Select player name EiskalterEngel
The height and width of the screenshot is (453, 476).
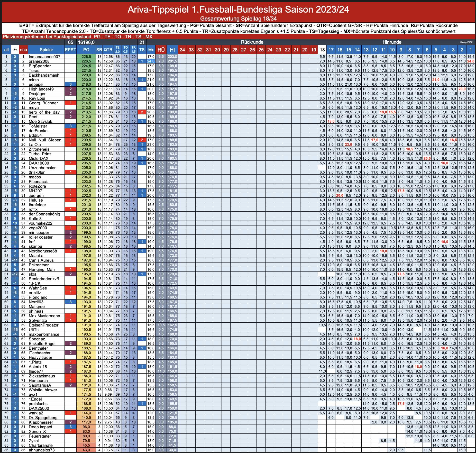42,343
